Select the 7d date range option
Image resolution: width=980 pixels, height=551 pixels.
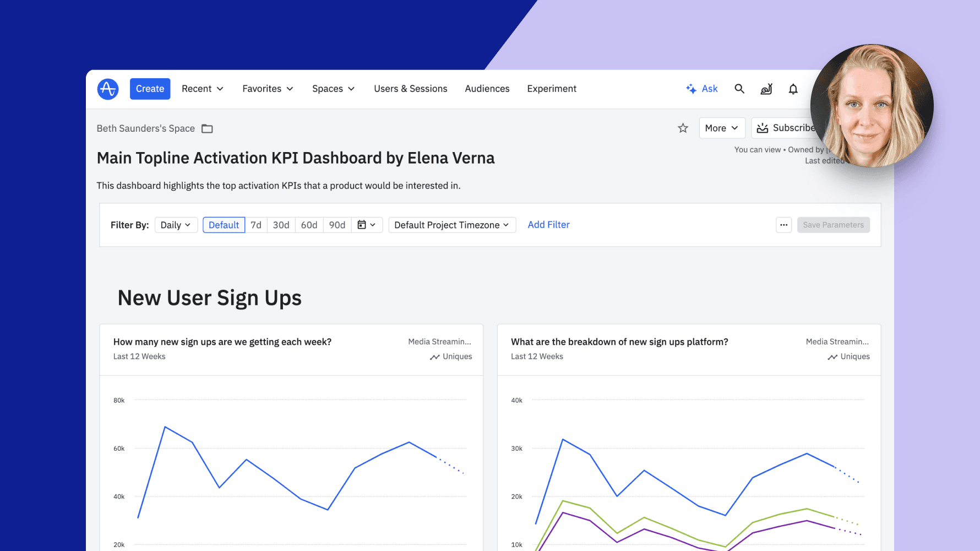(x=256, y=225)
